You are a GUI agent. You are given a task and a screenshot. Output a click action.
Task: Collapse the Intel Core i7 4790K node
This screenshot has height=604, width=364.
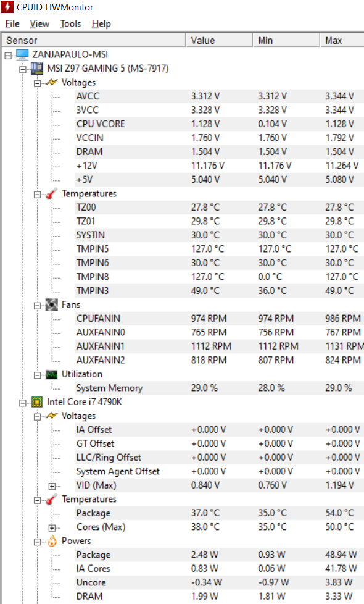[23, 403]
